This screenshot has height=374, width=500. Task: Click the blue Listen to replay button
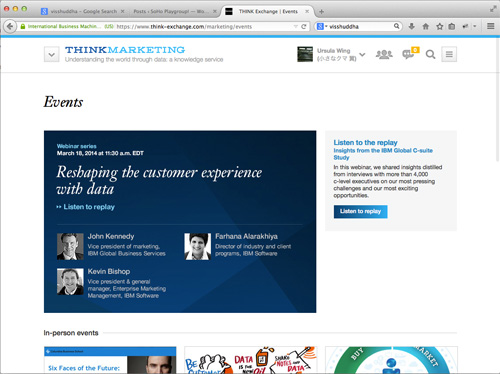[360, 211]
